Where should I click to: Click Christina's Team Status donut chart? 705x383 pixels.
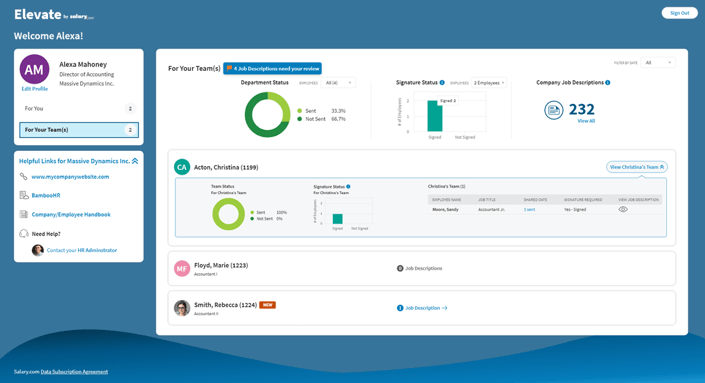228,214
